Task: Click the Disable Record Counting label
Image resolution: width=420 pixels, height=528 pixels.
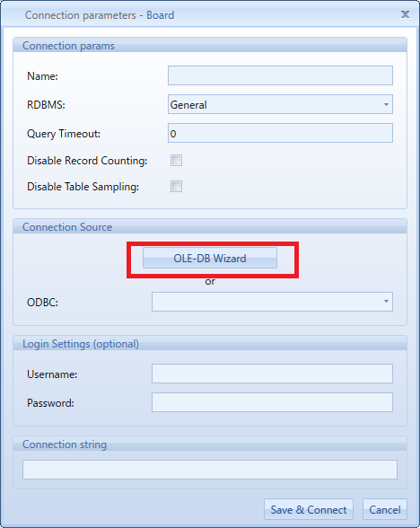Action: click(x=87, y=161)
